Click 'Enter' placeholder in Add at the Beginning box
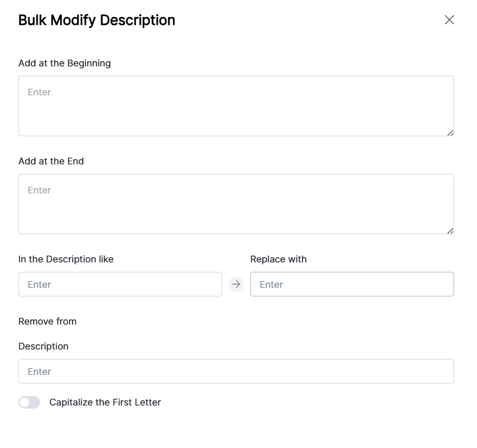Viewport: 477px width, 448px height. tap(39, 92)
